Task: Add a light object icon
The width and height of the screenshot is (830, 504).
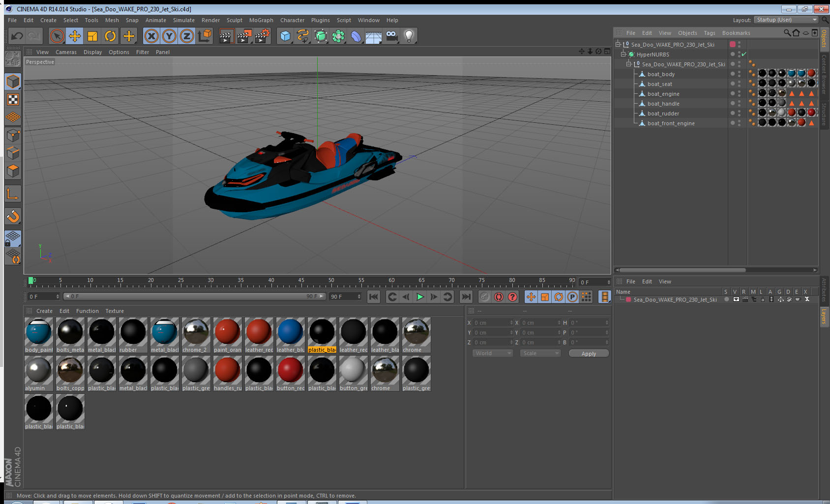Action: pos(409,36)
